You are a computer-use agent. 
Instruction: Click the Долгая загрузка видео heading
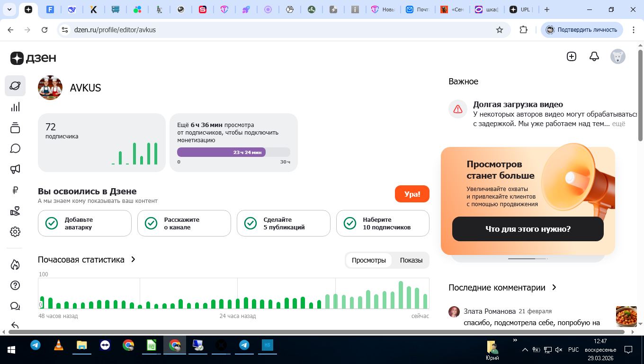tap(518, 104)
